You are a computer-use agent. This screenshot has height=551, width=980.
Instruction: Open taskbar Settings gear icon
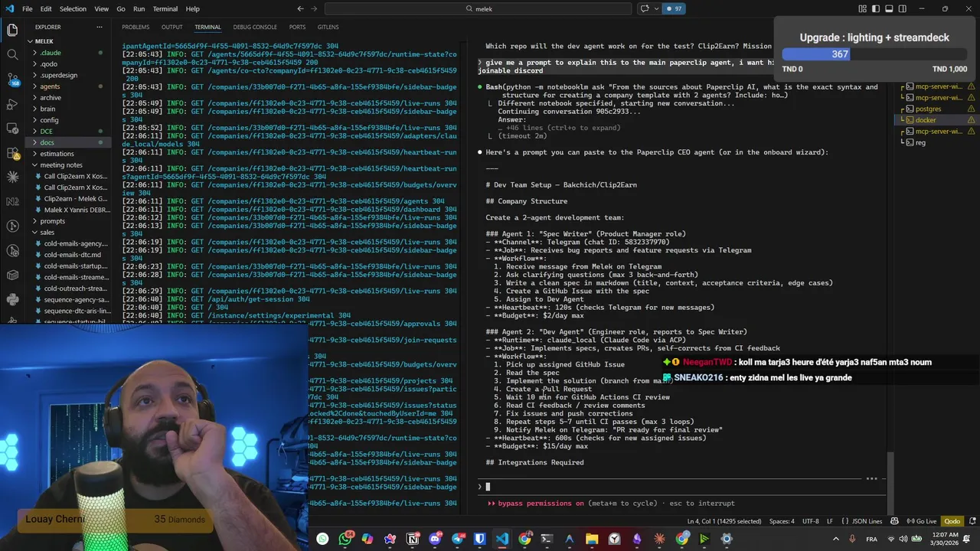[727, 539]
